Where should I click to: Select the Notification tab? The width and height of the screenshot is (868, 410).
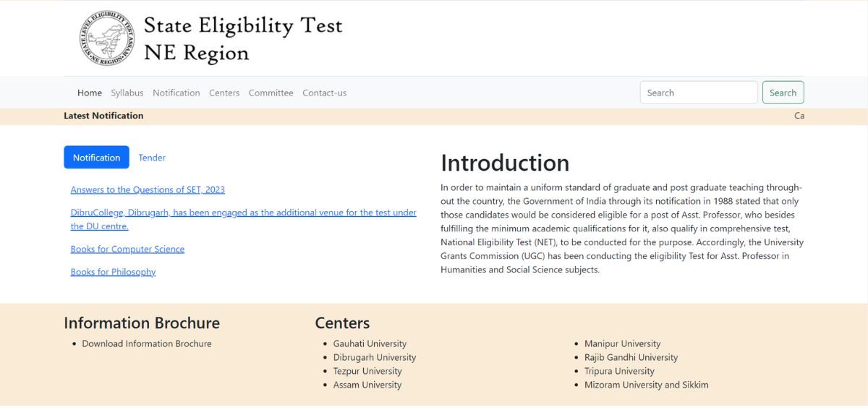pyautogui.click(x=96, y=157)
